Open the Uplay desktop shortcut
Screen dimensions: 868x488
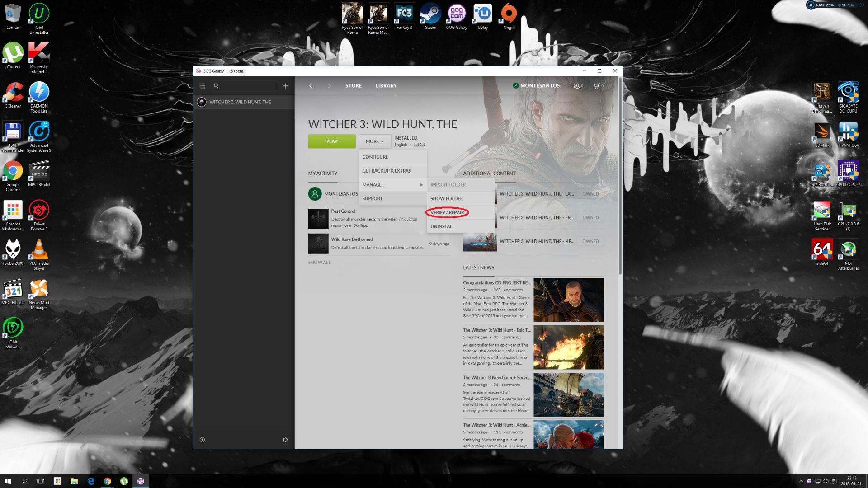483,17
